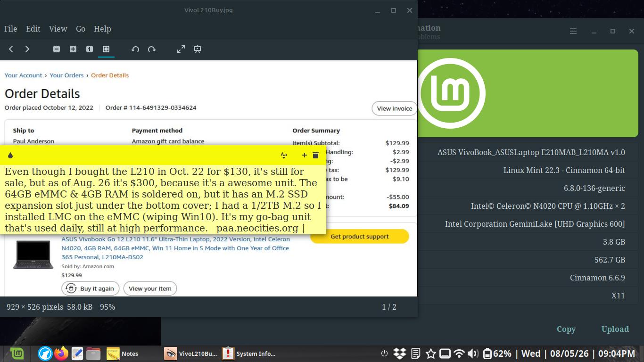644x362 pixels.
Task: Open the System Info hamburger menu
Action: pyautogui.click(x=573, y=31)
